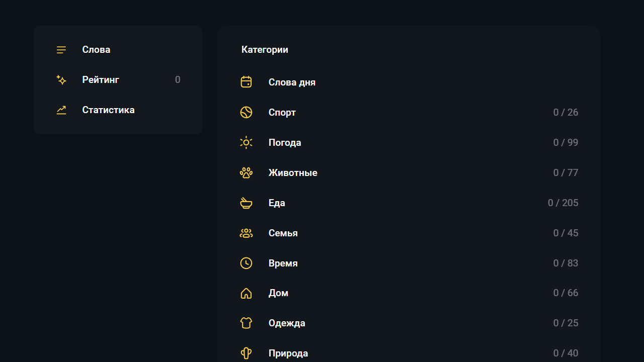Select the Рейтинг sidebar entry
This screenshot has height=362, width=644.
click(101, 79)
